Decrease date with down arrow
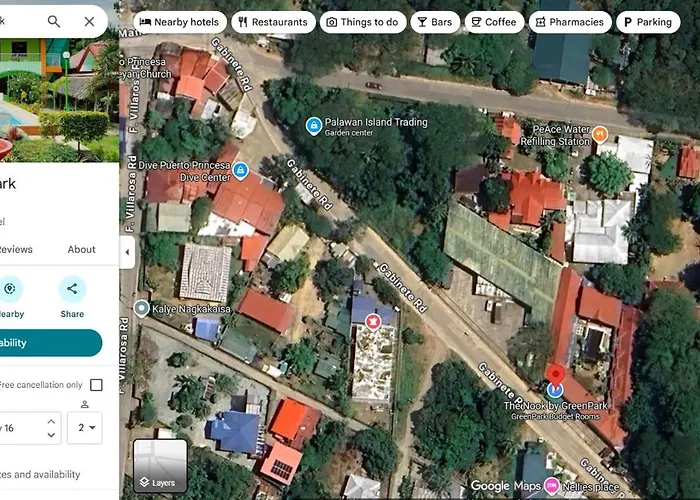Viewport: 700px width, 500px height. pos(51,435)
